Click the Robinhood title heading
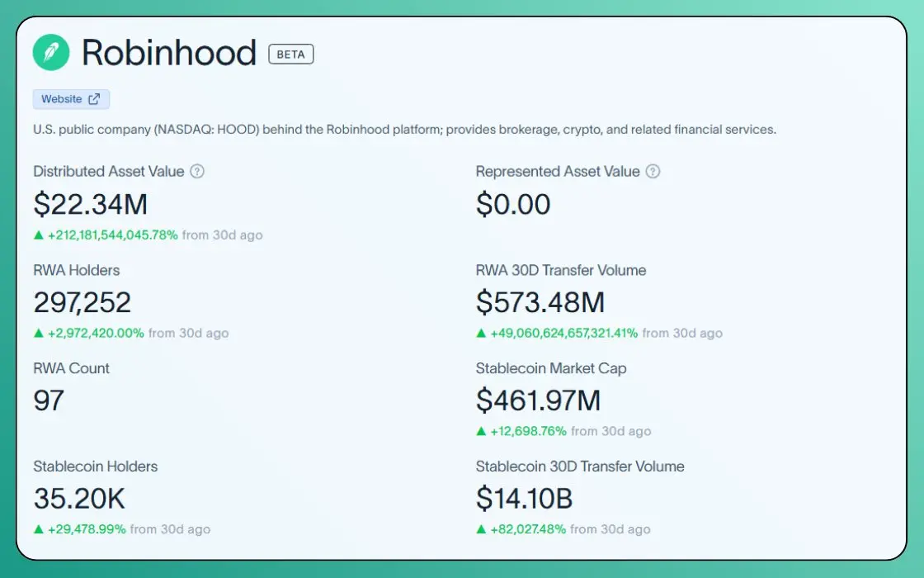The image size is (924, 578). tap(169, 53)
